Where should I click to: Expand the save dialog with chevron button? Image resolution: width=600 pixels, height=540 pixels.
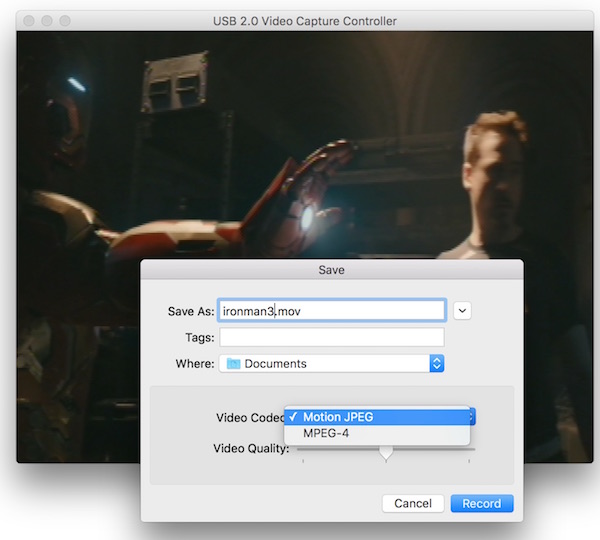[462, 311]
